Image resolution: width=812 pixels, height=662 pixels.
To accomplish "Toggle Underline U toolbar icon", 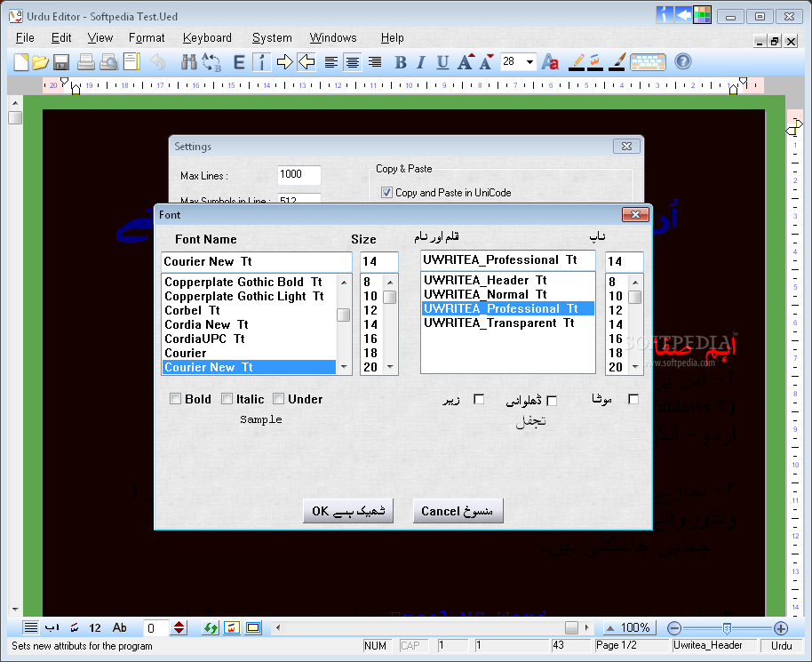I will [442, 62].
